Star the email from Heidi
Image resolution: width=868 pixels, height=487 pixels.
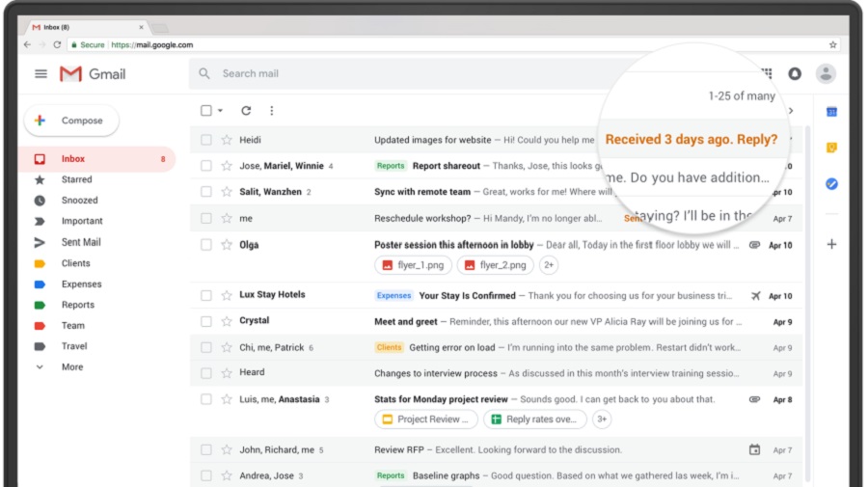coord(227,140)
